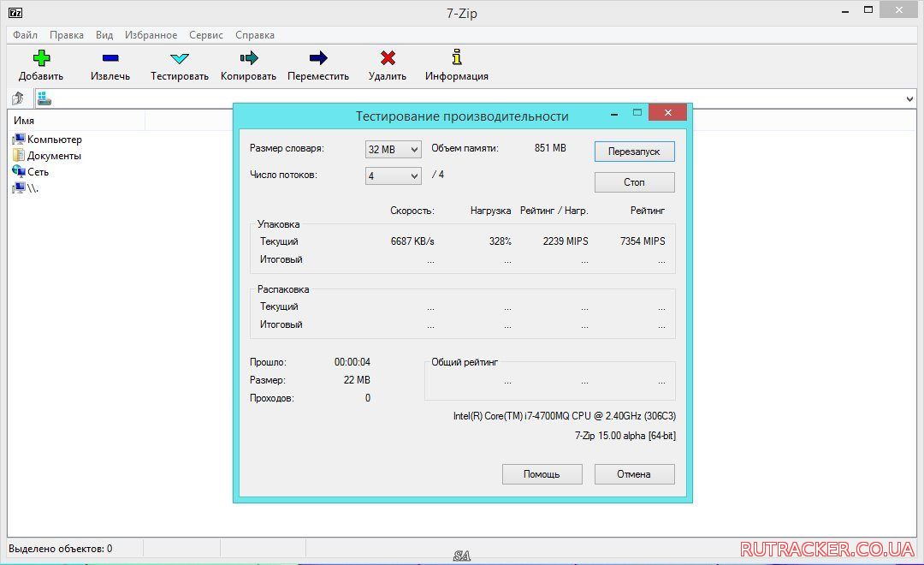Click the elapsed time 00:00:04
The image size is (924, 565).
[352, 362]
